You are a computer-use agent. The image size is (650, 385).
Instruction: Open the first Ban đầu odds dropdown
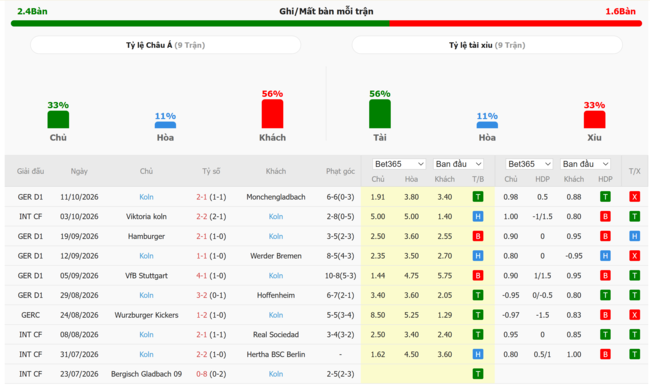pos(458,164)
